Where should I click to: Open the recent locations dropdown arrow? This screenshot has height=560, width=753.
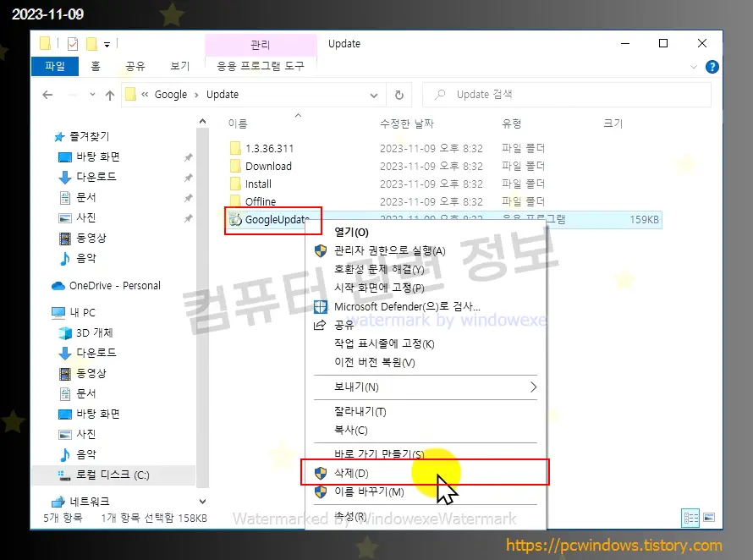(x=93, y=95)
